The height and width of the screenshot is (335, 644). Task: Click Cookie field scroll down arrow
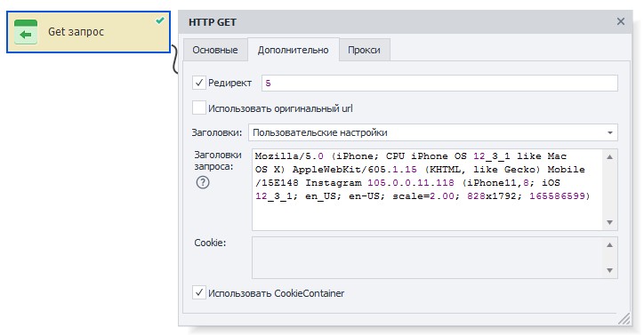pyautogui.click(x=610, y=270)
